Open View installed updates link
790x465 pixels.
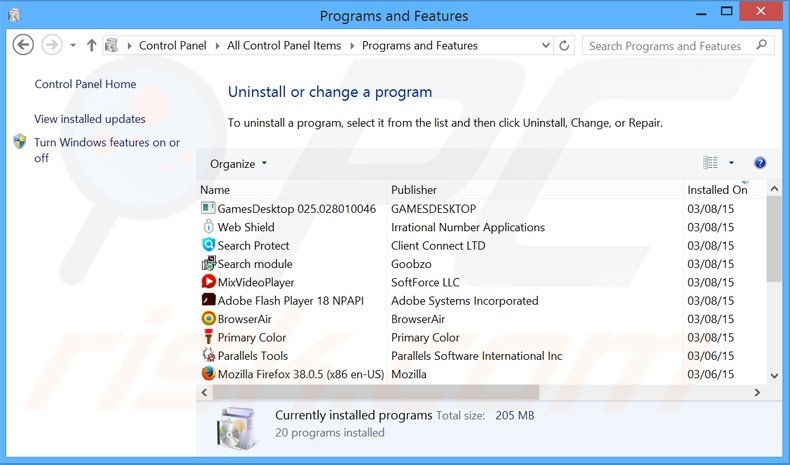[x=90, y=119]
